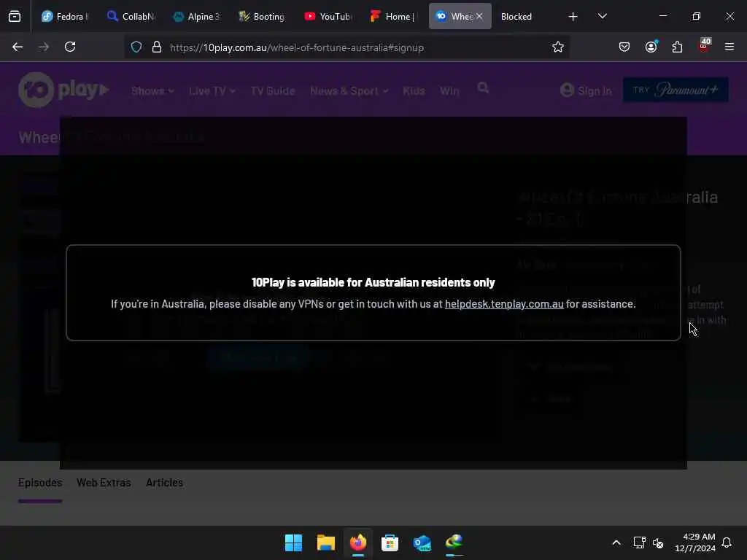Open Firefox account icon
The image size is (747, 560).
[651, 47]
